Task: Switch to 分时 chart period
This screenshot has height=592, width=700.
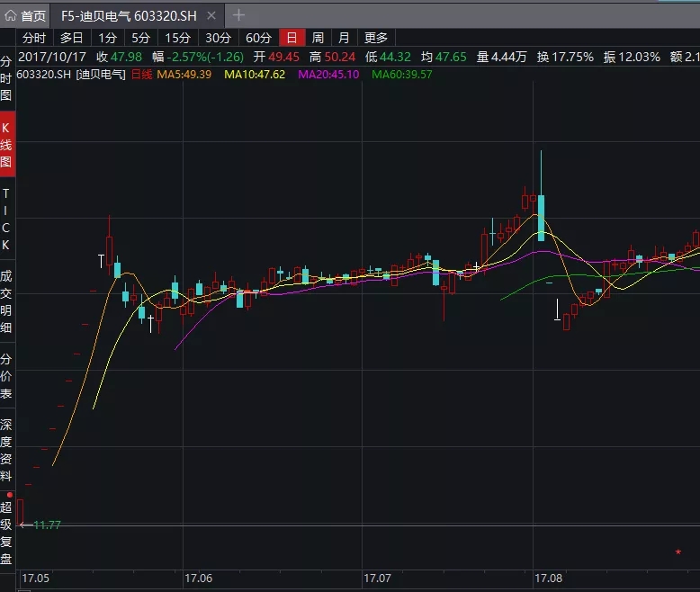Action: tap(33, 37)
